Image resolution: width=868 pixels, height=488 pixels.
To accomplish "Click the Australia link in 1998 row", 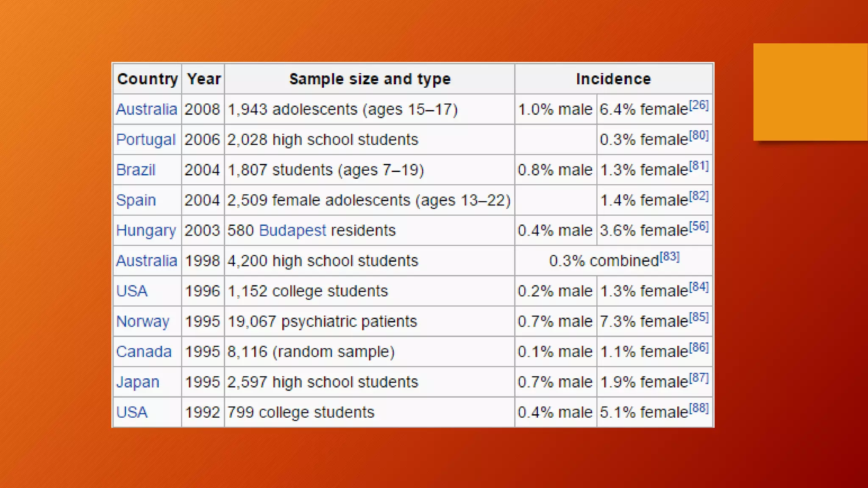I will (x=146, y=261).
